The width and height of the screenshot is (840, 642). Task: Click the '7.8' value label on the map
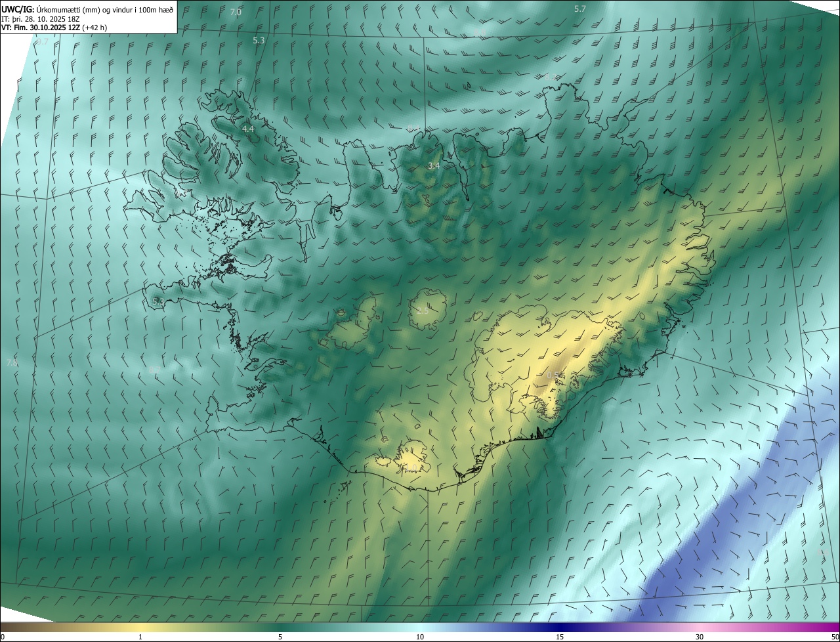12,362
